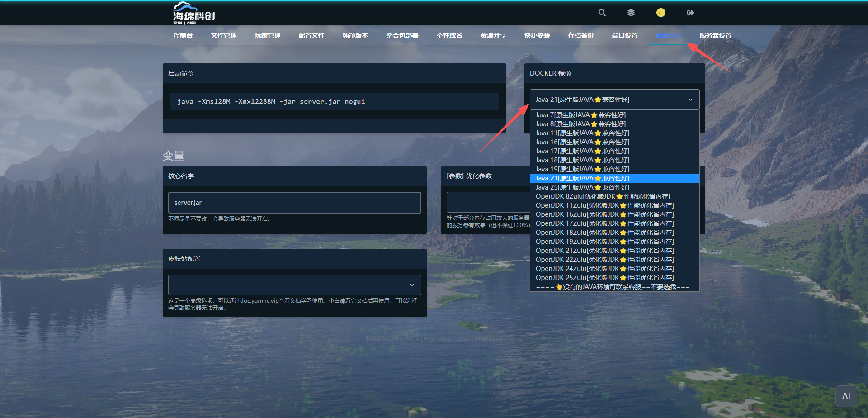Image resolution: width=868 pixels, height=418 pixels.
Task: Open the 控制台 tab
Action: tap(183, 35)
